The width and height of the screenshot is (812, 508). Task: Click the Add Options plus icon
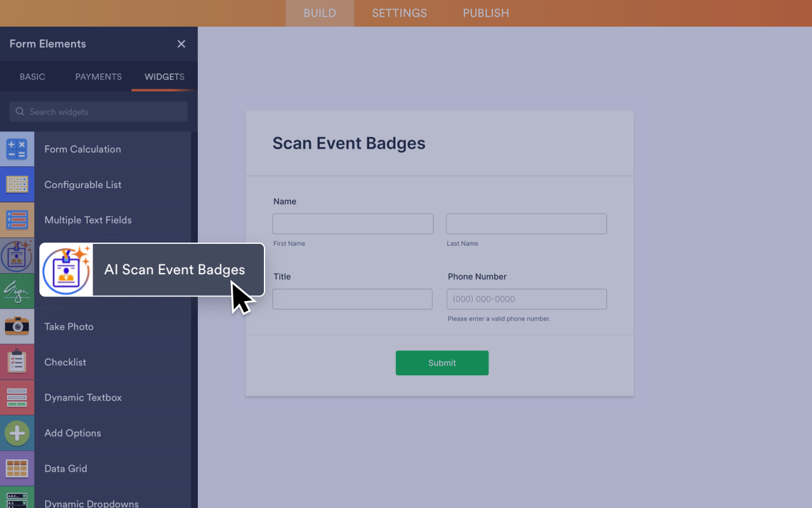pyautogui.click(x=17, y=433)
